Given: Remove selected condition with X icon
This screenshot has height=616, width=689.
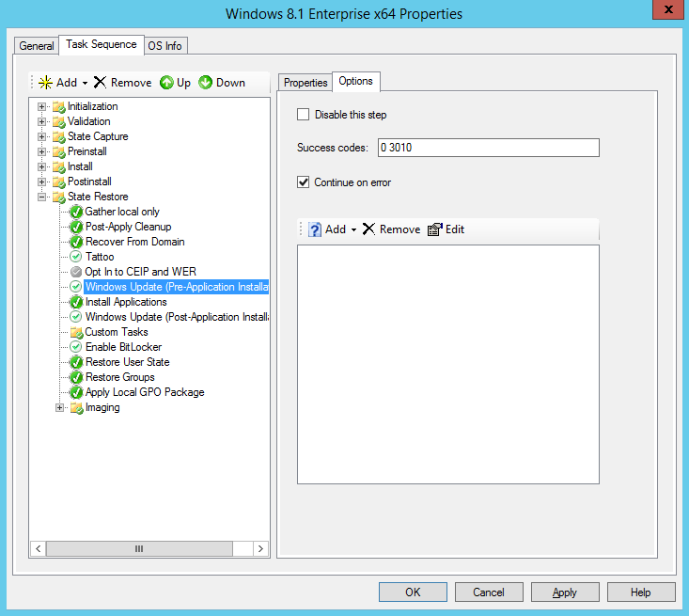Looking at the screenshot, I should coord(368,229).
